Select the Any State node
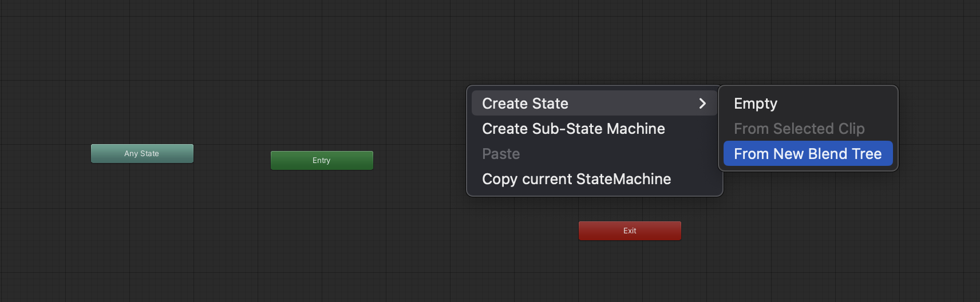Image resolution: width=980 pixels, height=302 pixels. coord(142,153)
